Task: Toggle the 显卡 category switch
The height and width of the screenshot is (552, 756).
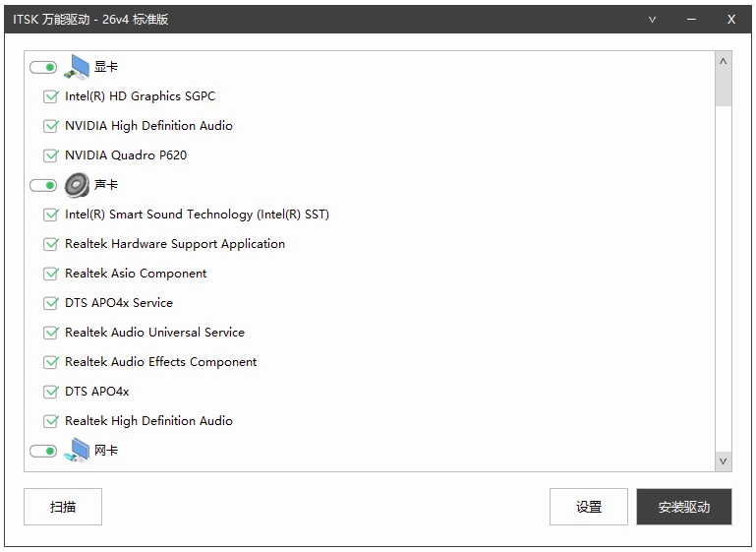Action: [43, 67]
